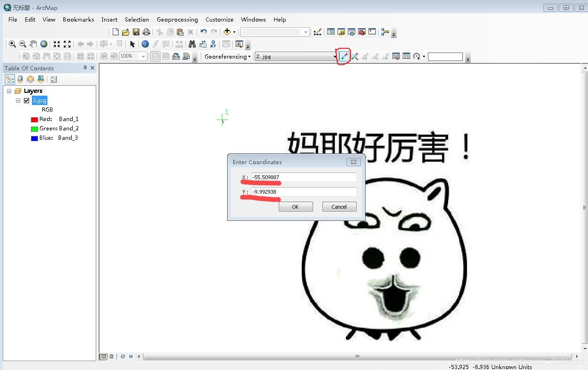This screenshot has width=588, height=370.
Task: Click the Add Data icon
Action: pyautogui.click(x=227, y=32)
